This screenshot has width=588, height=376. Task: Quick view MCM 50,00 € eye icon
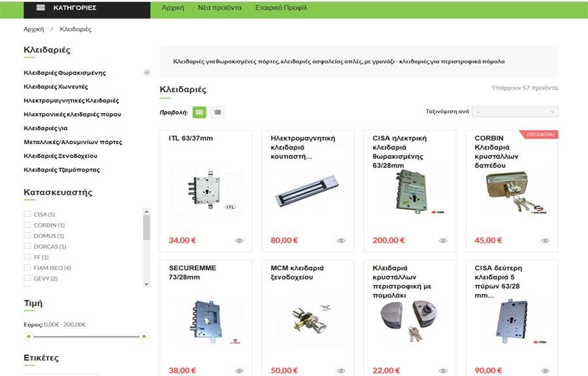(341, 371)
